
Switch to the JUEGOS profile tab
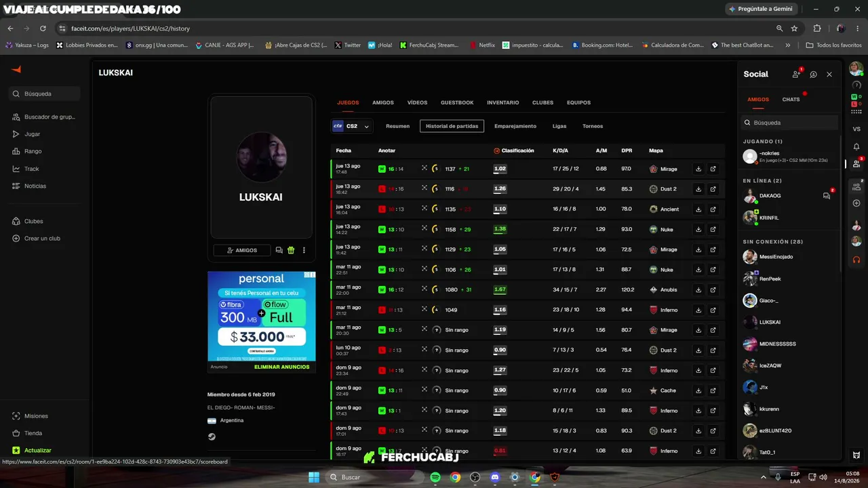click(x=348, y=102)
